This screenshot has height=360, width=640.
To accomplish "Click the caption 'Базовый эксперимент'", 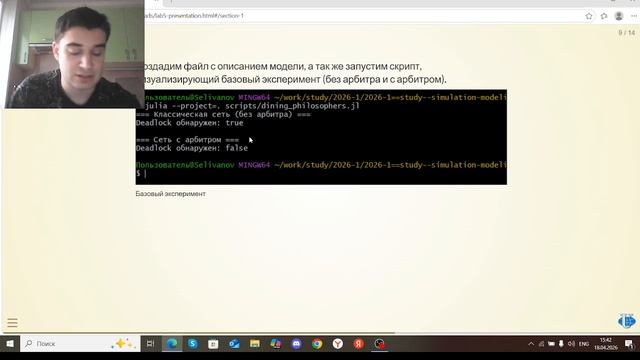I will tap(171, 194).
